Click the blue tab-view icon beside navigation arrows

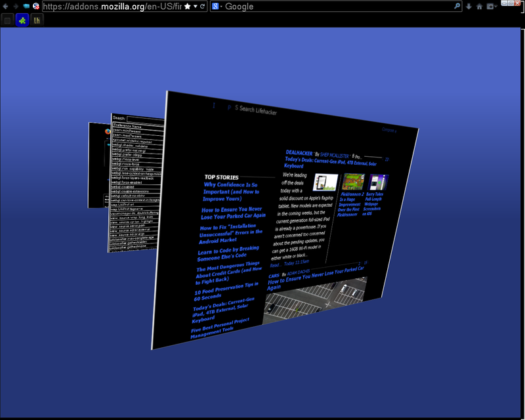coord(26,6)
